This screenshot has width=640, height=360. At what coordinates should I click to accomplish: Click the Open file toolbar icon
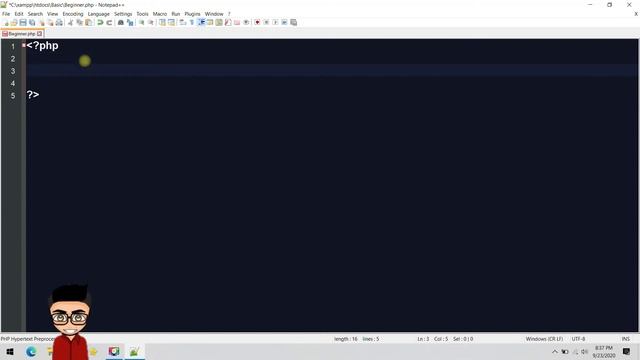click(x=14, y=22)
